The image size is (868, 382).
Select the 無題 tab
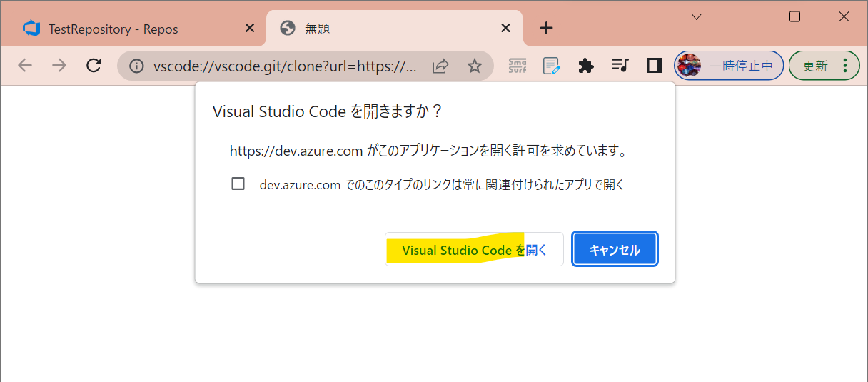394,29
